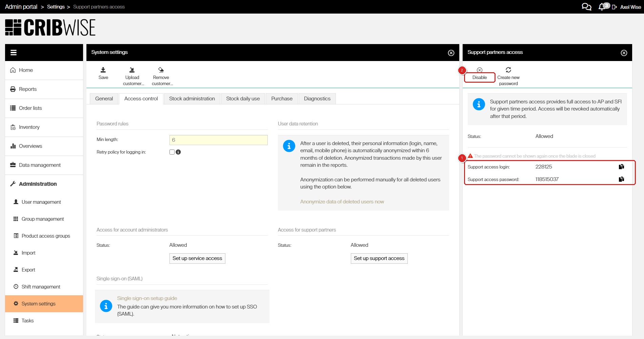
Task: Click the Upload customer icon
Action: tap(132, 70)
